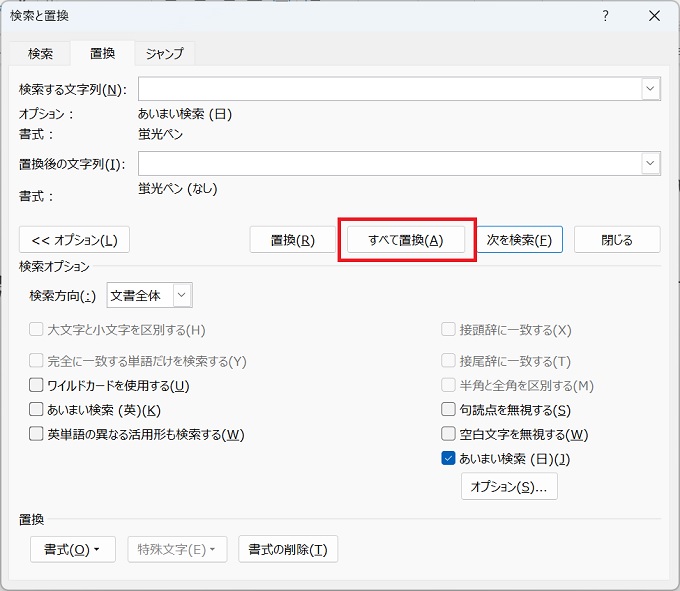Click the 検索する文字列 input field
Viewport: 680px width, 591px height.
pyautogui.click(x=389, y=89)
